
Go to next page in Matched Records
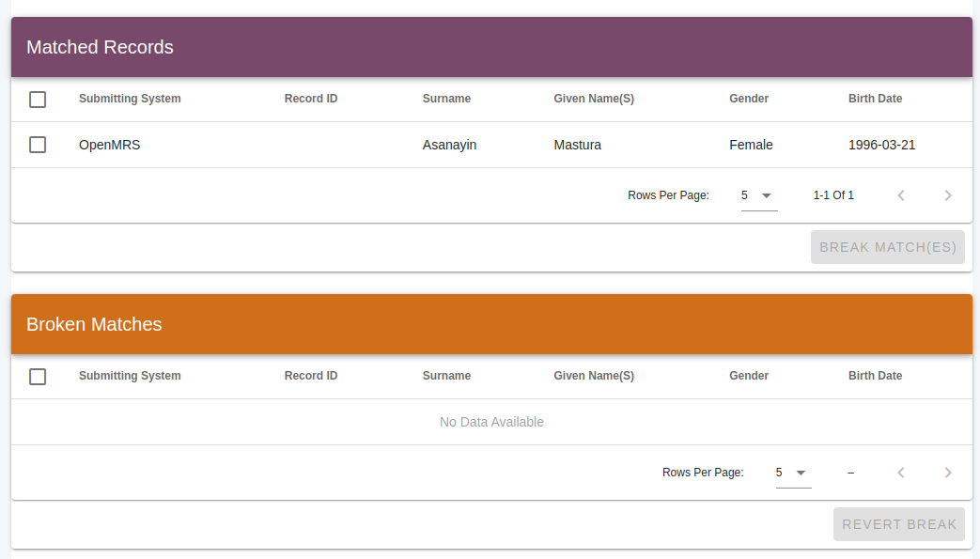[948, 195]
